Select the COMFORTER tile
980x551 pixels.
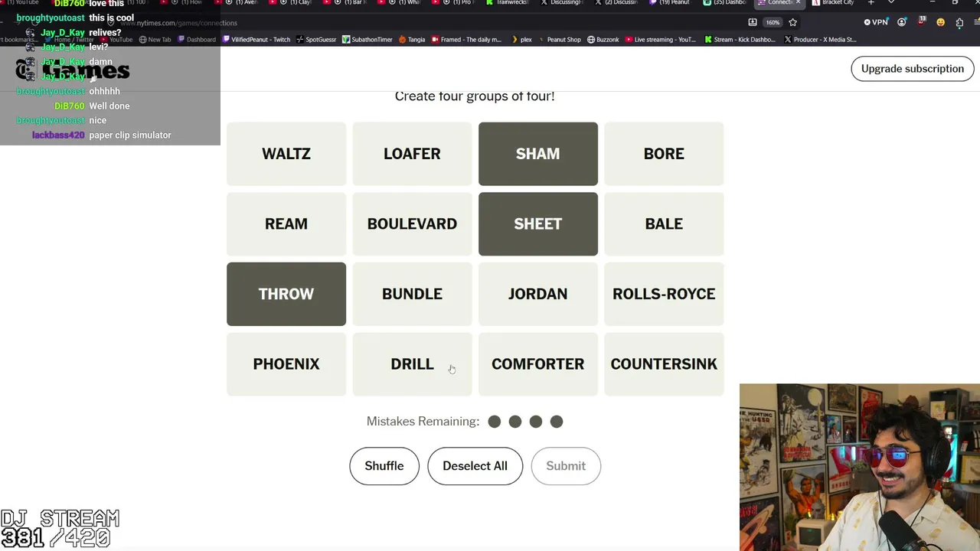[538, 364]
